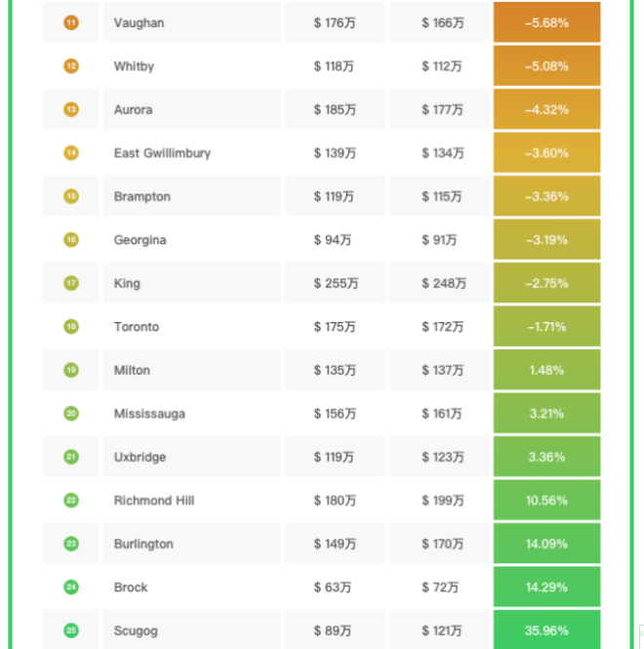Click the -2.75% change cell
Screen dimensions: 644x649
(x=546, y=283)
